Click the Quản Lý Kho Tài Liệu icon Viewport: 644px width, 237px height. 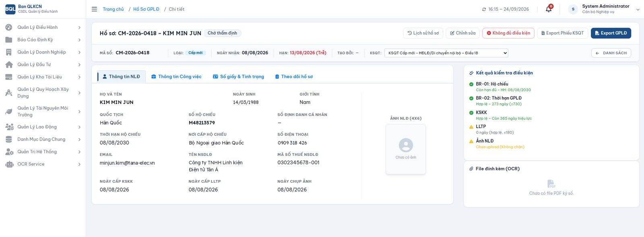coord(9,77)
